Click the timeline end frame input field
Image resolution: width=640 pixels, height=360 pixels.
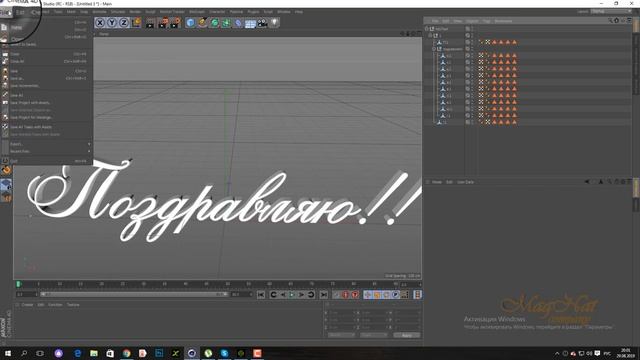pyautogui.click(x=241, y=294)
